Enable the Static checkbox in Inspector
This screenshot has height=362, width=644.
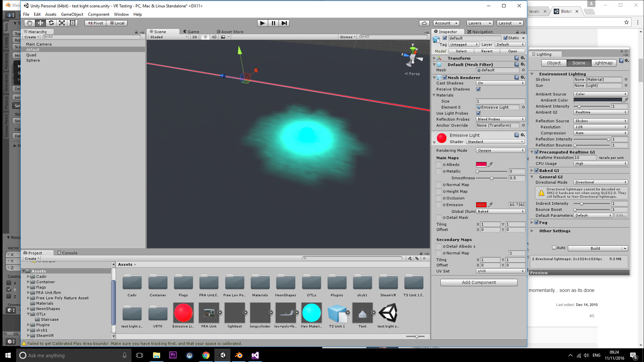click(505, 38)
